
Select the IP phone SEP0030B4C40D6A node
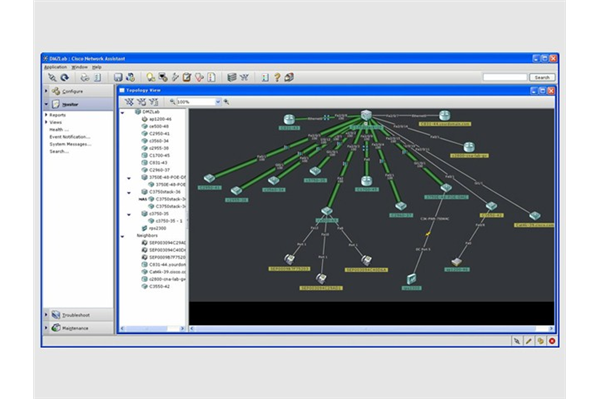[x=366, y=260]
